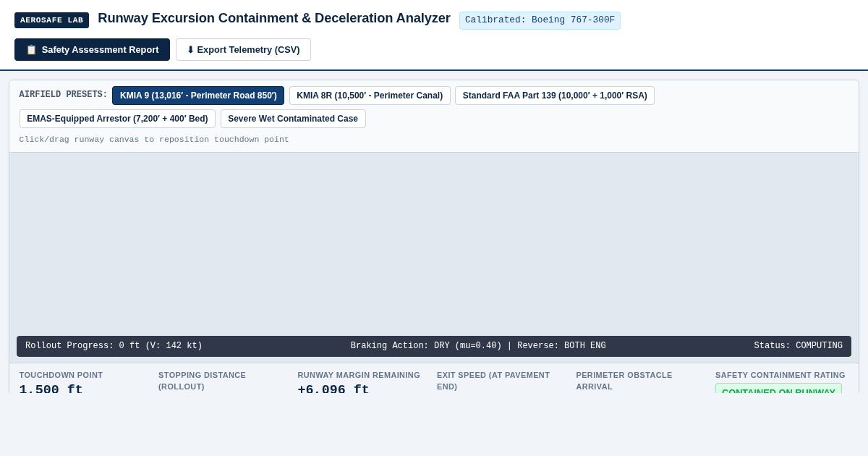Screen dimensions: 868x456
Task: Load Severe Wet Contaminated Case preset
Action: tap(293, 119)
